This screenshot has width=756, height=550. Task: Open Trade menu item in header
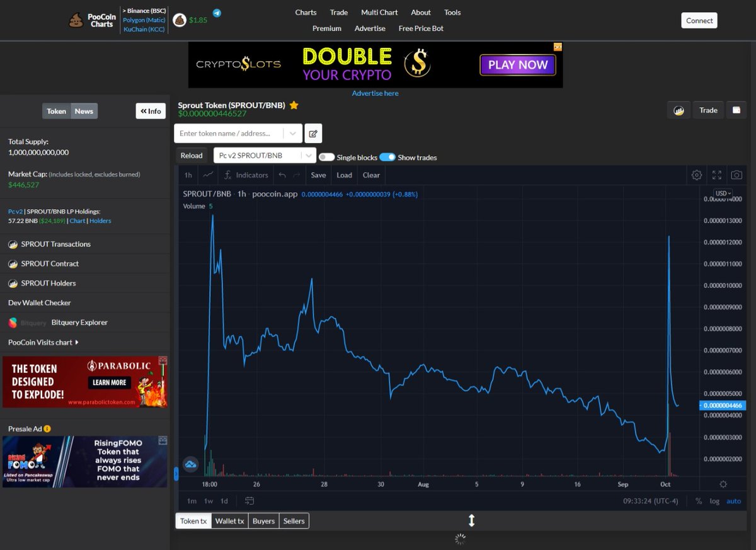(339, 13)
